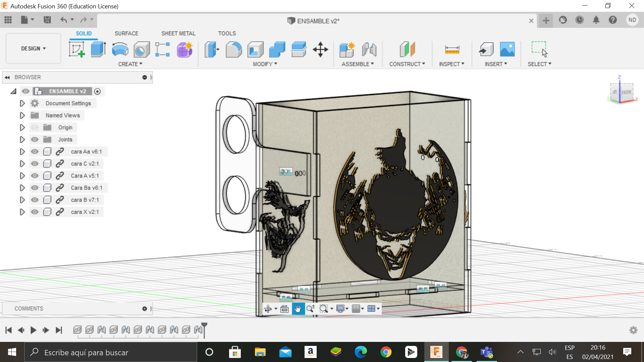The height and width of the screenshot is (362, 644).
Task: Select the Joint tool
Action: pyautogui.click(x=369, y=49)
